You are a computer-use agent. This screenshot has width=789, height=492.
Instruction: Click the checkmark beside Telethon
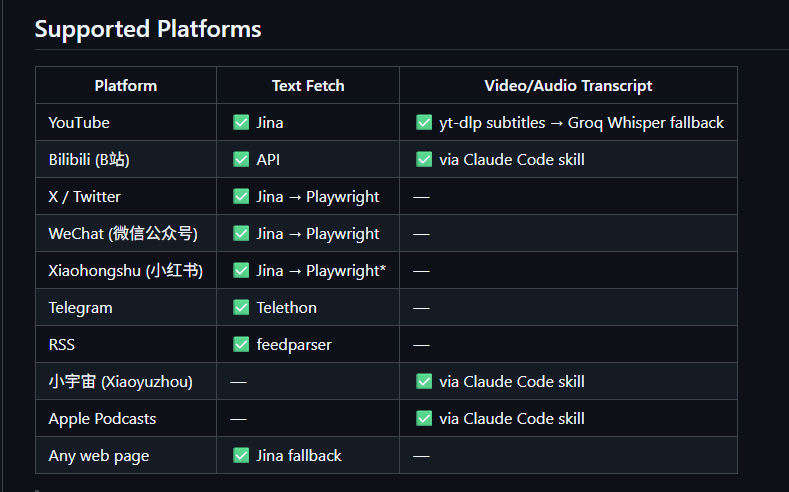click(x=241, y=307)
